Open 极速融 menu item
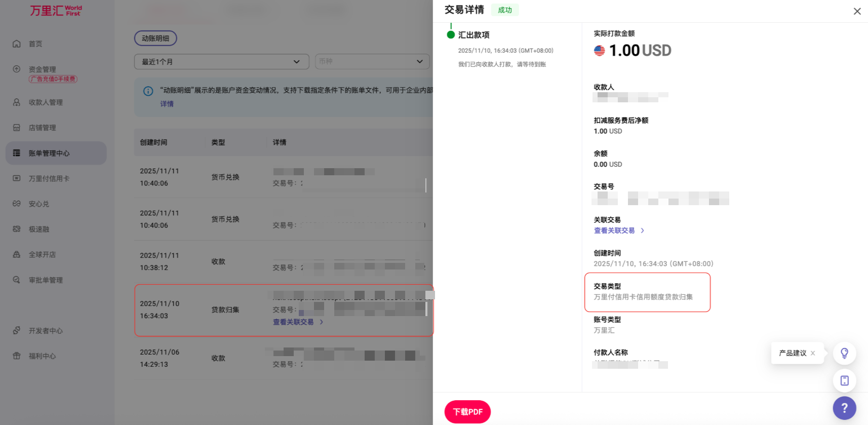Screen dimensions: 868x425 point(39,229)
